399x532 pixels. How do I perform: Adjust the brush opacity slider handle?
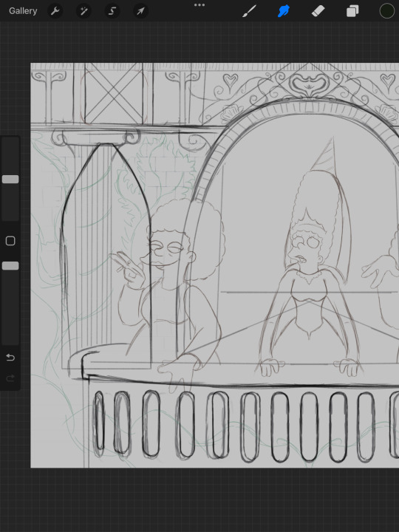click(10, 266)
